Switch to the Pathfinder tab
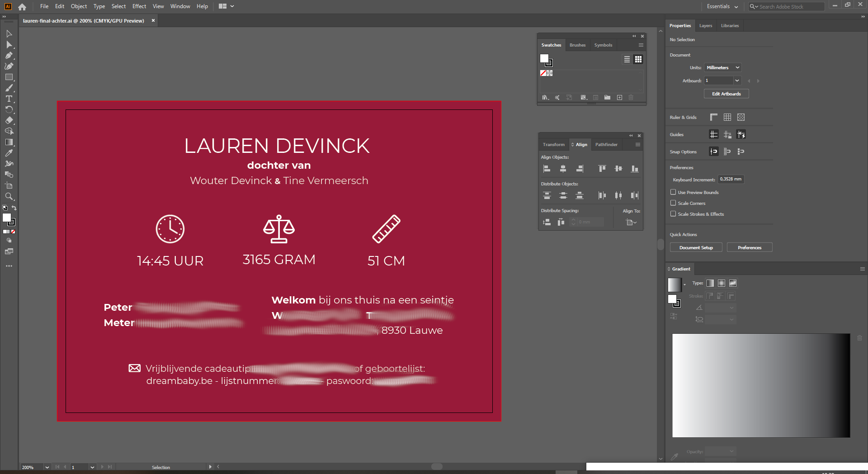 click(x=607, y=144)
